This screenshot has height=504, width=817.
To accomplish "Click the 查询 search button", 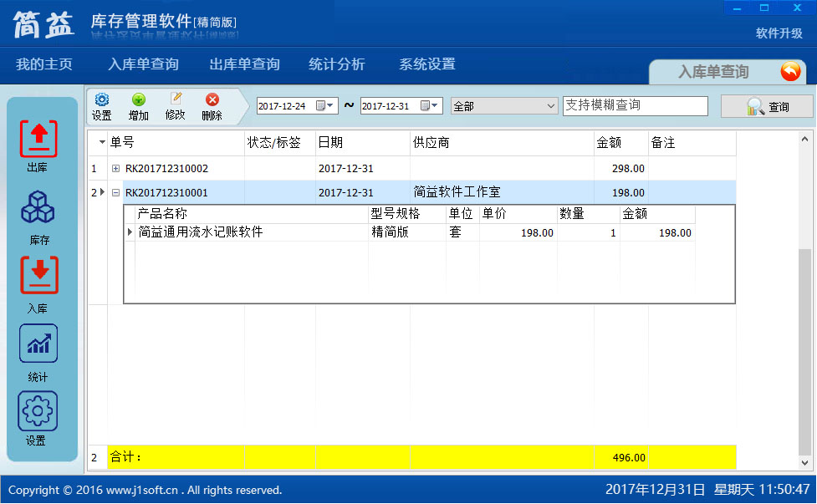I will (767, 106).
